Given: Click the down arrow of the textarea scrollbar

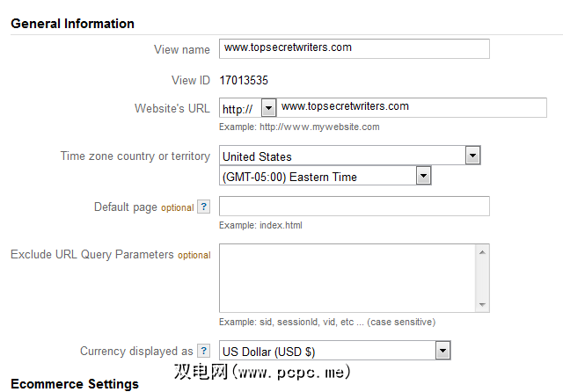Looking at the screenshot, I should point(482,305).
